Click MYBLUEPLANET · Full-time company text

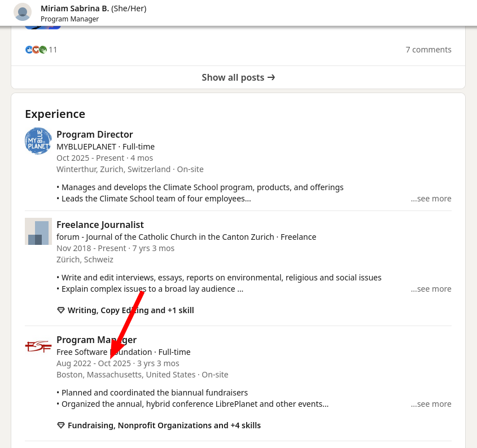tap(106, 147)
